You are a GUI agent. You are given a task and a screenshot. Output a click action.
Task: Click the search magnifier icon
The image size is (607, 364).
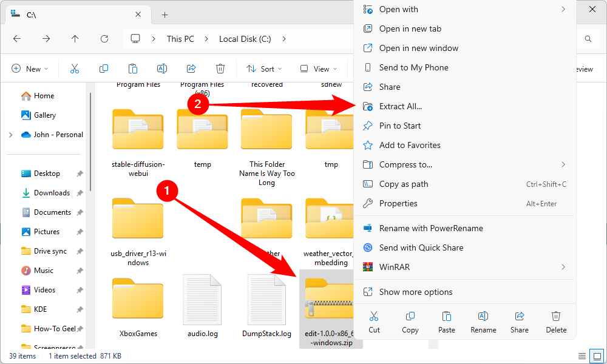(x=588, y=39)
